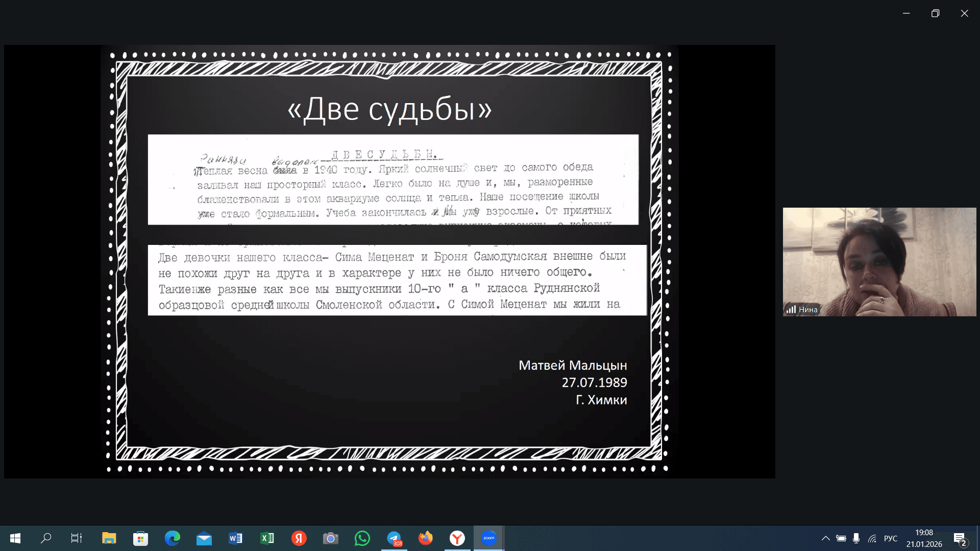Click the name Матвей Мальцын
This screenshot has width=980, height=551.
pos(573,365)
